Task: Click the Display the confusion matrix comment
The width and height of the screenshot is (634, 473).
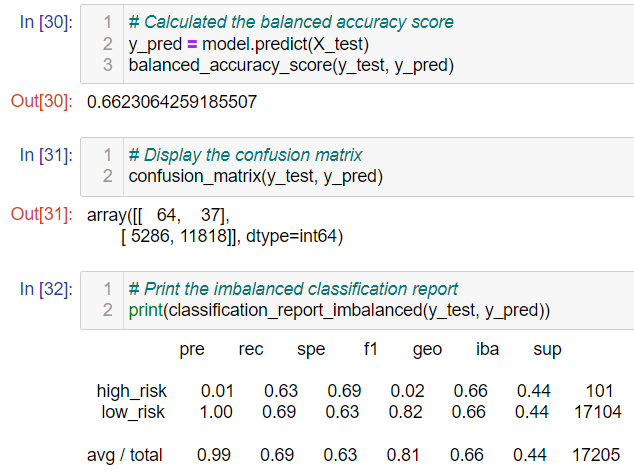Action: pos(245,155)
